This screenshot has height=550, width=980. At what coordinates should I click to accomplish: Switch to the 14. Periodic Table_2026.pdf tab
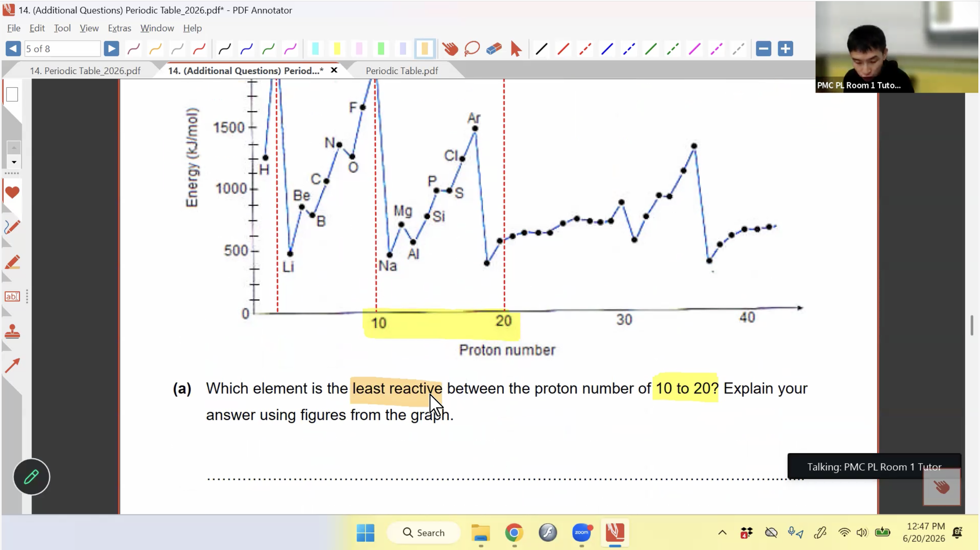(85, 71)
